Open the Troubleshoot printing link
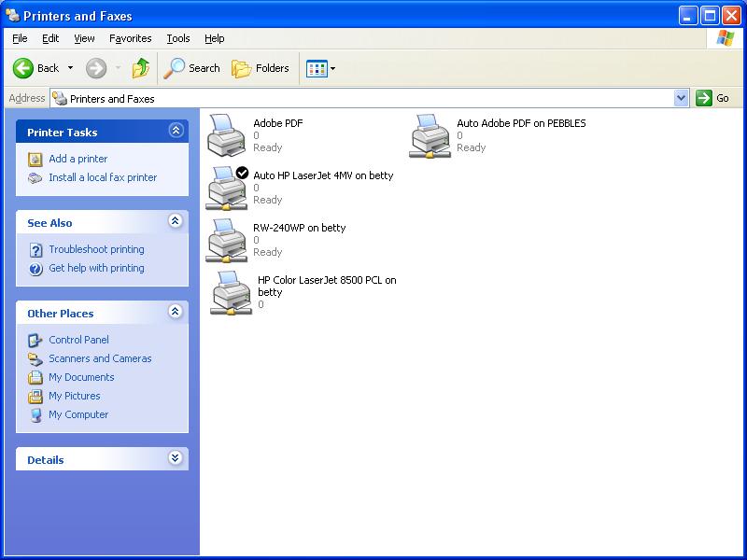This screenshot has width=747, height=560. click(x=97, y=249)
